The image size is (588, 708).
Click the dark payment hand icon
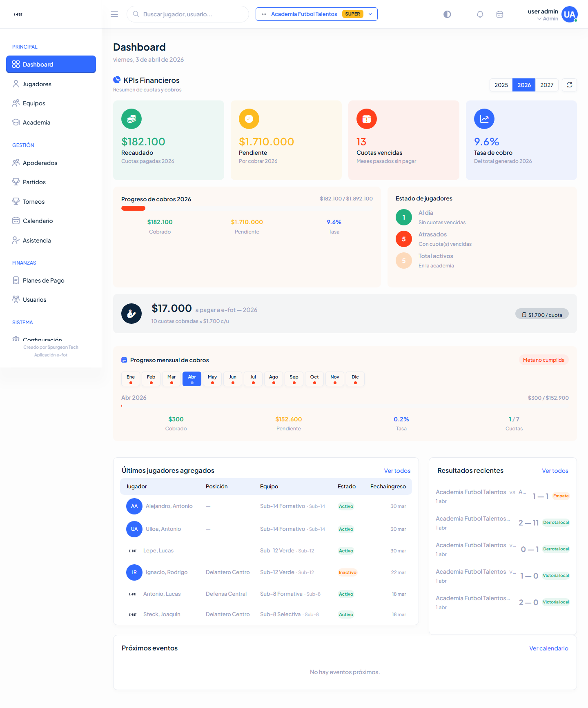point(131,314)
